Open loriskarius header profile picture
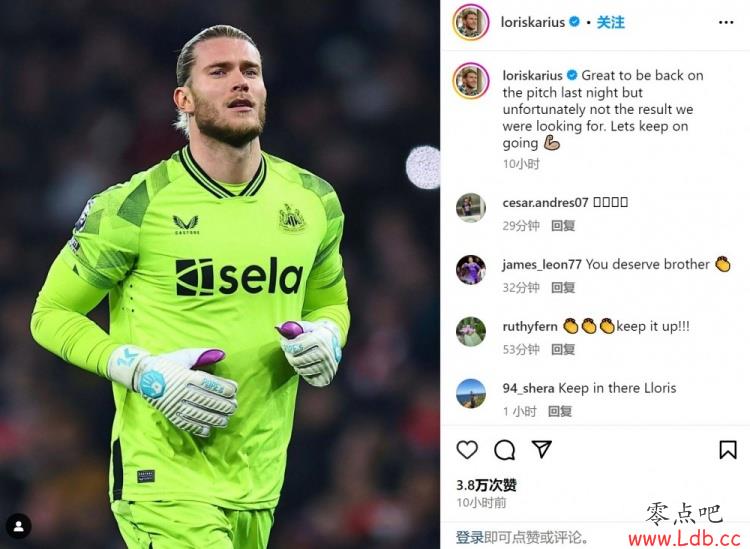This screenshot has width=750, height=549. (471, 22)
